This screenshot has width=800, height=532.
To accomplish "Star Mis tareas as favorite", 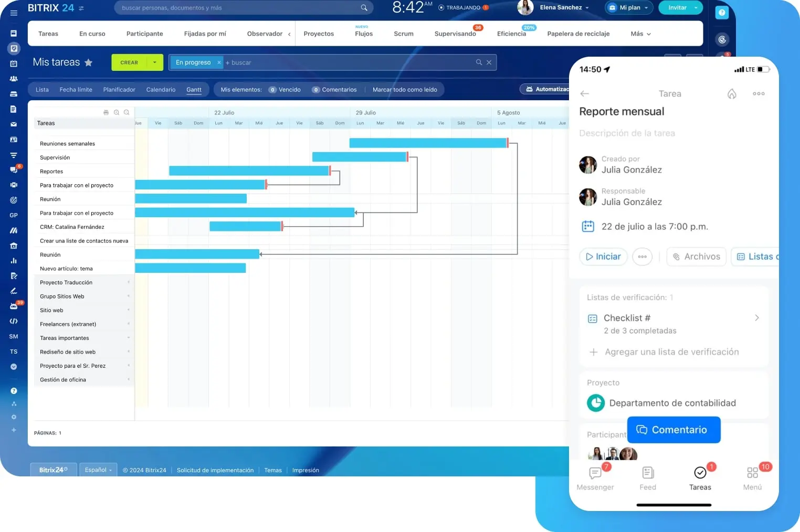I will pyautogui.click(x=89, y=62).
